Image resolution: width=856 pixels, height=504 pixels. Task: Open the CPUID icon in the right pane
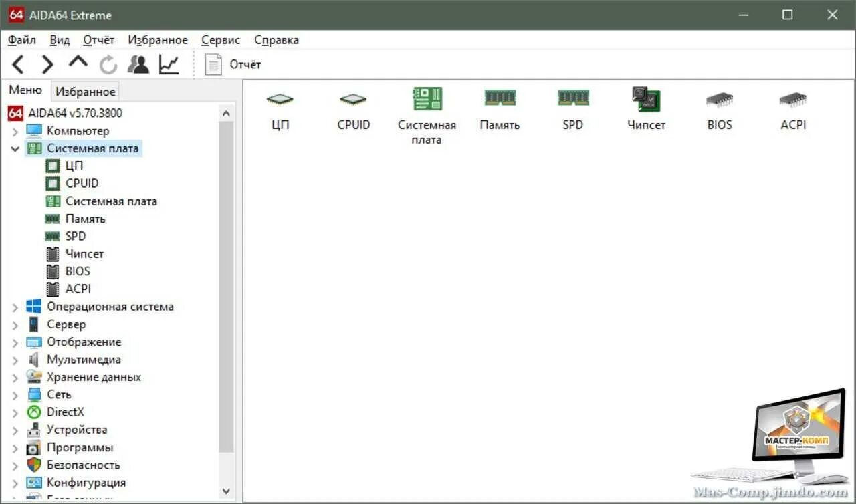point(353,110)
